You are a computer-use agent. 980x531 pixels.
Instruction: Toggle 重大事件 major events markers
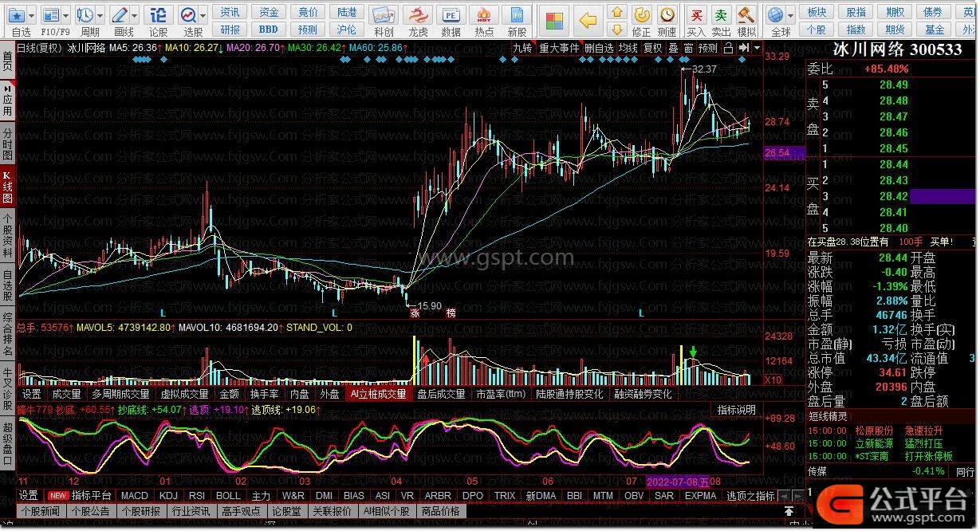point(559,48)
